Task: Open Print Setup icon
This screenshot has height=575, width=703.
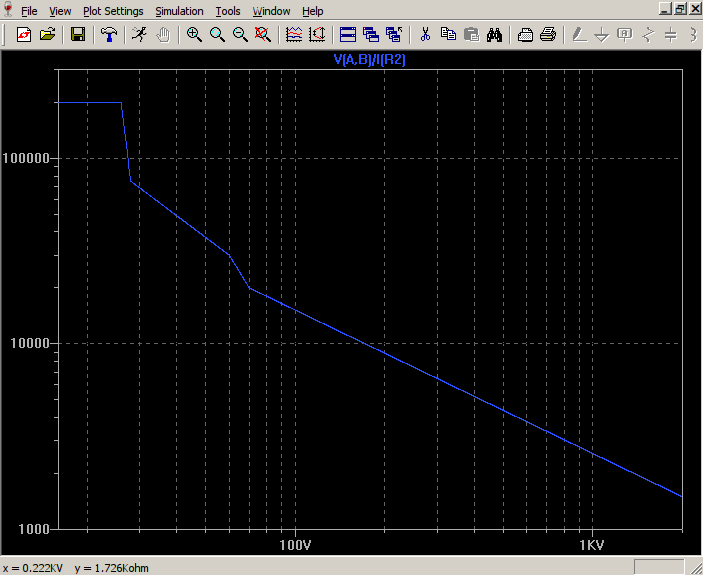Action: (525, 35)
